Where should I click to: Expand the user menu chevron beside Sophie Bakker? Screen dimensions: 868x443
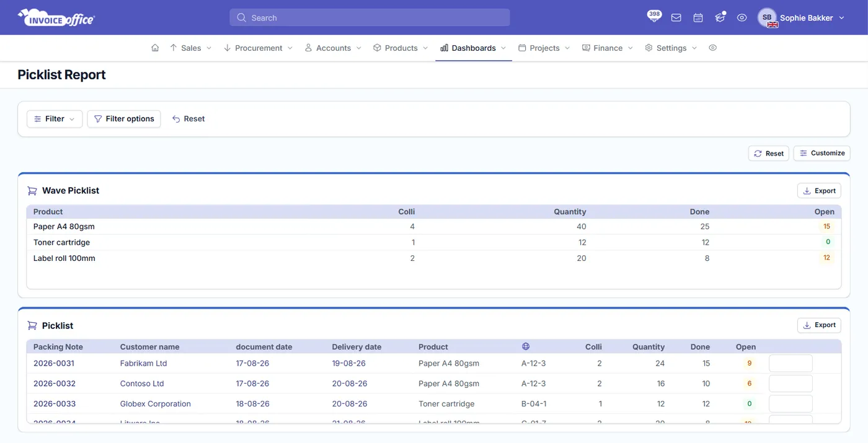(x=841, y=18)
